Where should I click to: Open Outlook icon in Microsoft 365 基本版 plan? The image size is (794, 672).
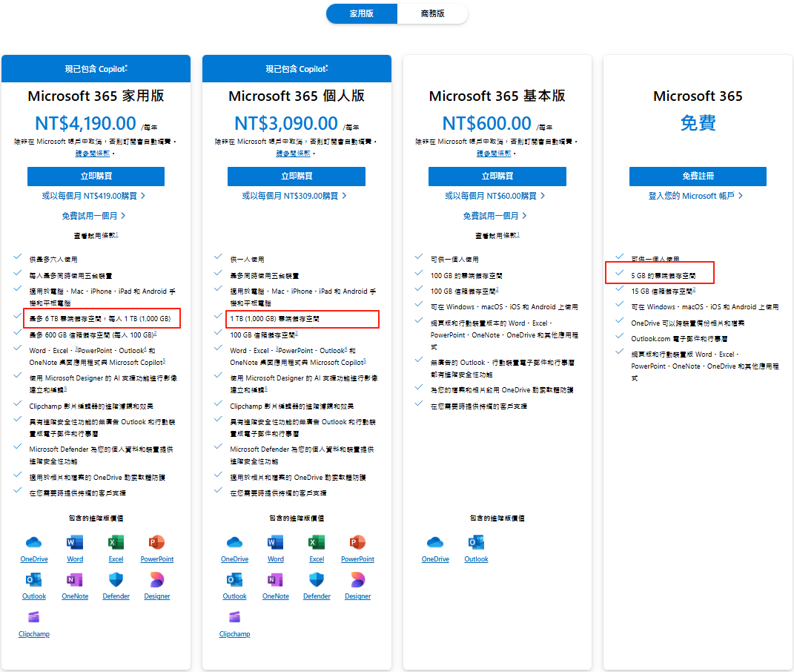(476, 542)
